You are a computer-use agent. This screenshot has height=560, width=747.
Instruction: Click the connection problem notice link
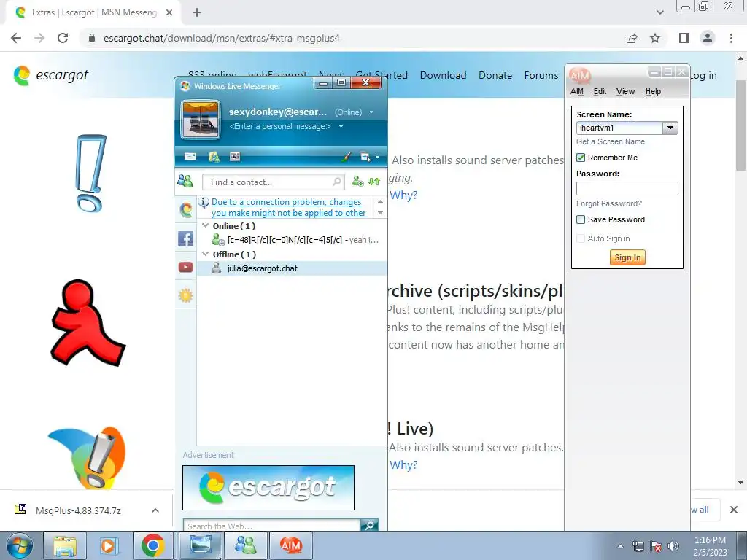point(289,208)
